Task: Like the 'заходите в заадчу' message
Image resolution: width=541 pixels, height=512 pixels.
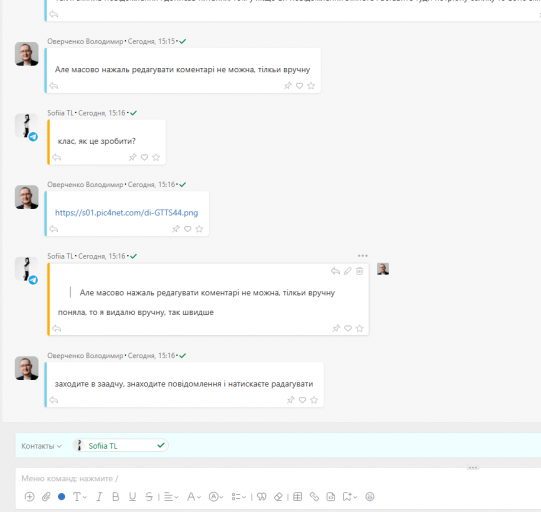Action: click(302, 400)
